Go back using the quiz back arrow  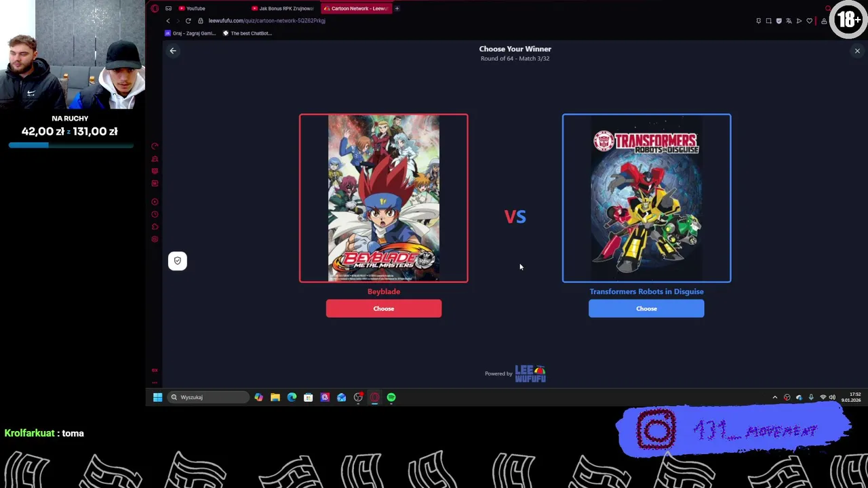click(173, 51)
